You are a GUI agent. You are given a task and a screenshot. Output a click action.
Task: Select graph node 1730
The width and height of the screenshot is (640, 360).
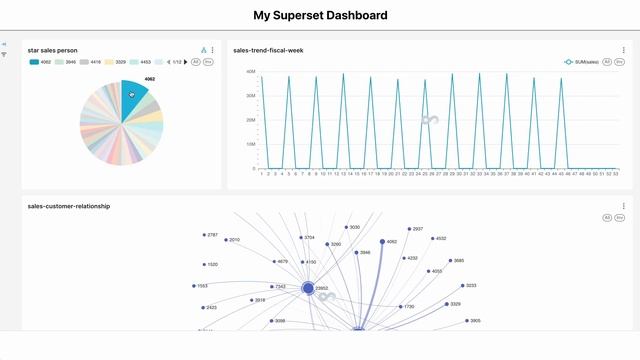click(x=400, y=307)
